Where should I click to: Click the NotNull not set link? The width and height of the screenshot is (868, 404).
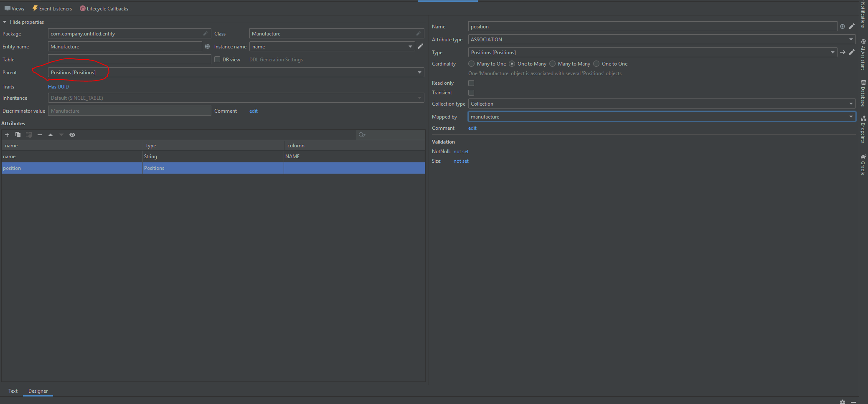[x=461, y=151]
